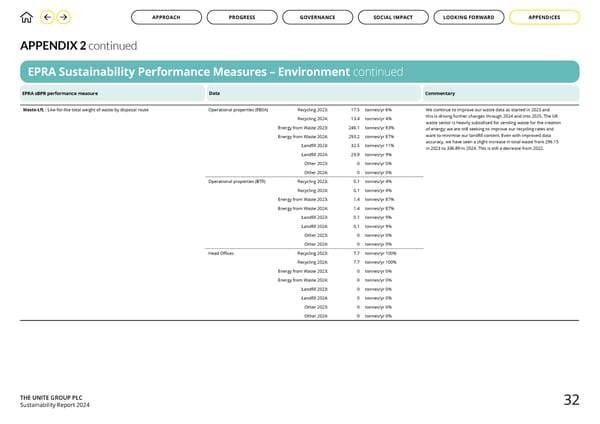Click the Appendix 2 continued heading
The image size is (600, 424).
tap(78, 46)
